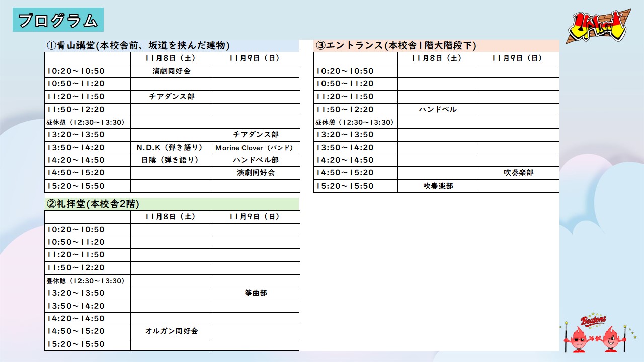Click 吹奏楽部 in the 14:50～15:20 エントランス row
Viewport: 644px width, 362px height.
(518, 173)
